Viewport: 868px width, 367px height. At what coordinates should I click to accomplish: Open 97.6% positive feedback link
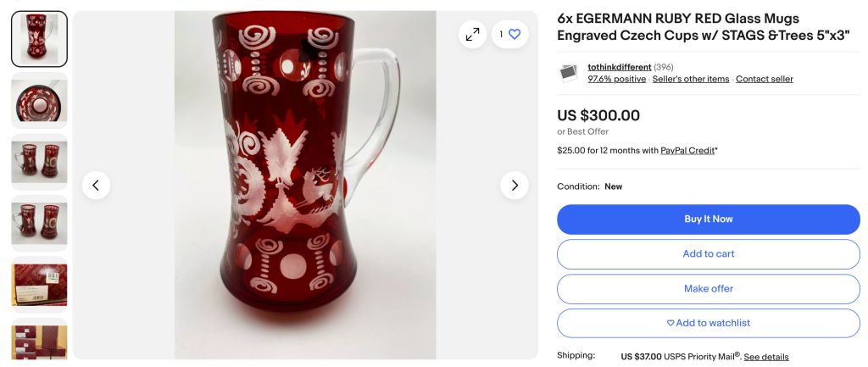(x=616, y=79)
